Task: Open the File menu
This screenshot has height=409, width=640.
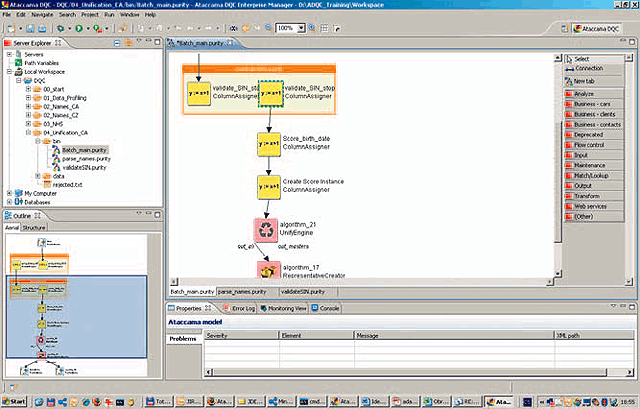Action: [7, 15]
